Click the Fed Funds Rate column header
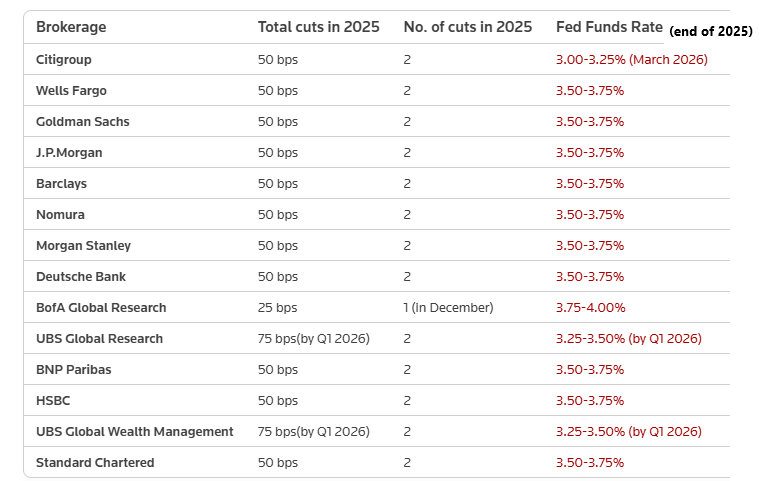The height and width of the screenshot is (481, 771). coord(608,27)
